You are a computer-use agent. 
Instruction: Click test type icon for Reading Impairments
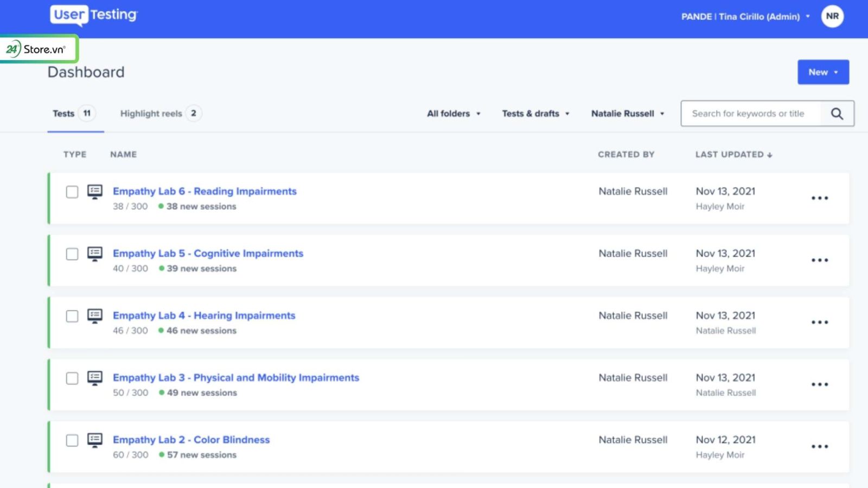95,192
